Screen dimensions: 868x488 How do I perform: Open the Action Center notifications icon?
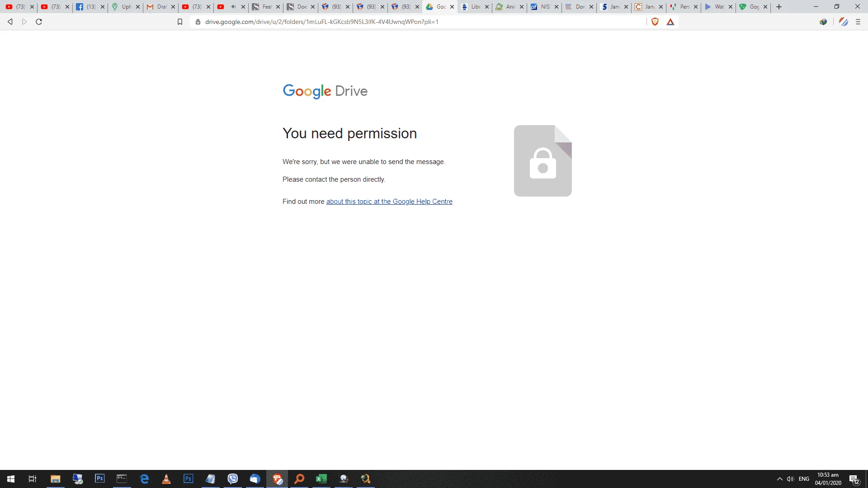click(x=854, y=479)
